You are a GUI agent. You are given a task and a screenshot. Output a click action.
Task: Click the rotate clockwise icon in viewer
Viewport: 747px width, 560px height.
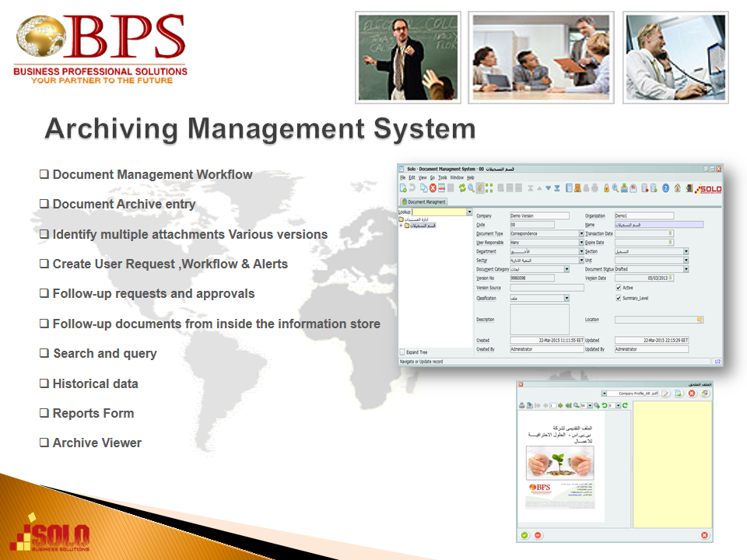(x=624, y=405)
